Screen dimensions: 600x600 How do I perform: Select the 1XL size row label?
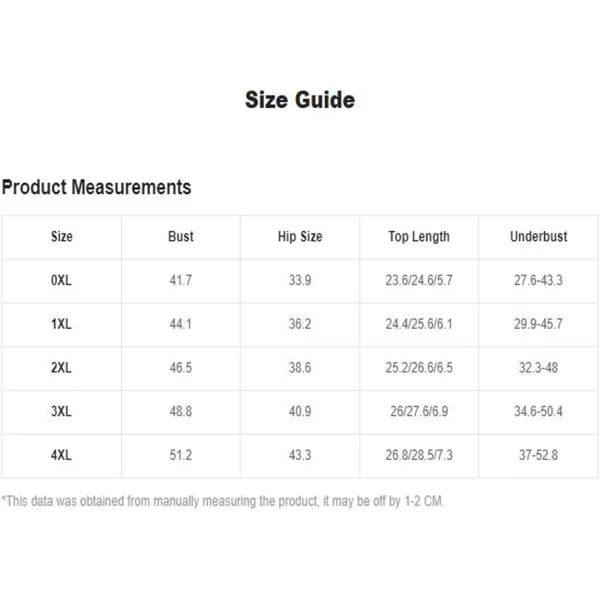click(61, 324)
